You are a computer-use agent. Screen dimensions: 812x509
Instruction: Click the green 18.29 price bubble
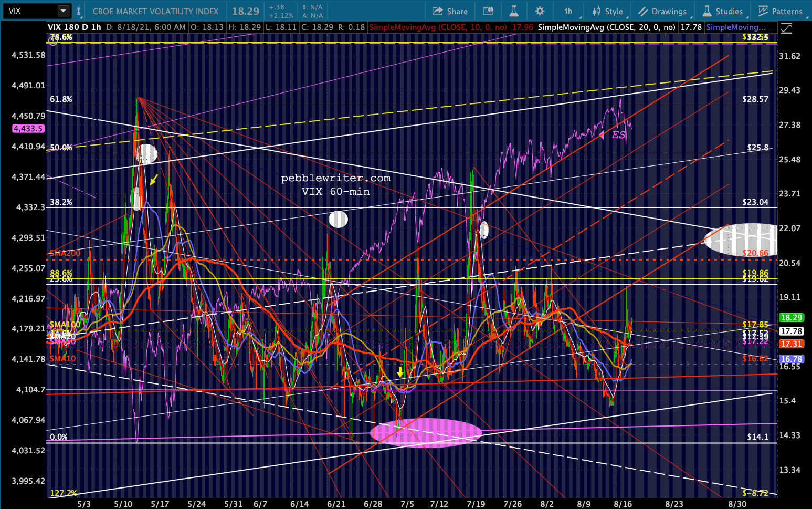point(791,317)
